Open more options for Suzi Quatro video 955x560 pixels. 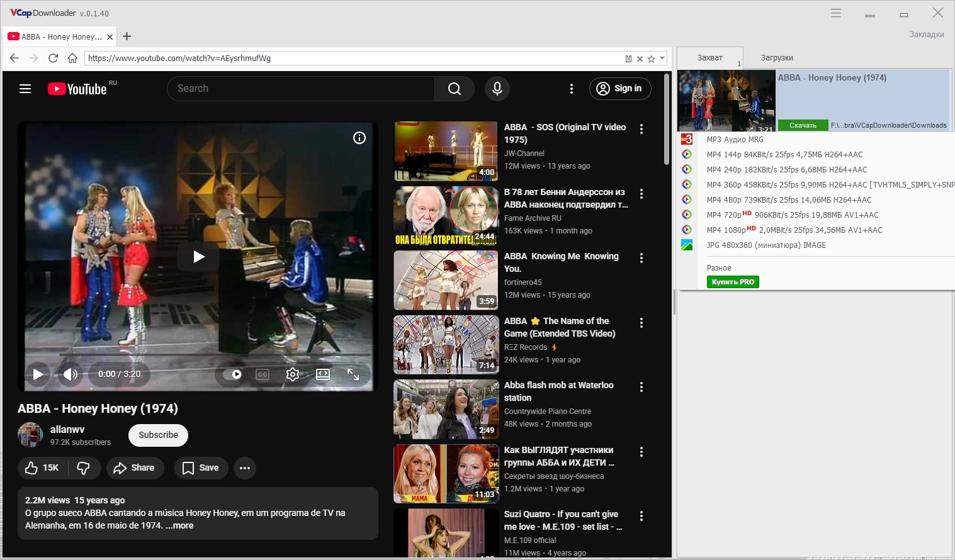(641, 516)
